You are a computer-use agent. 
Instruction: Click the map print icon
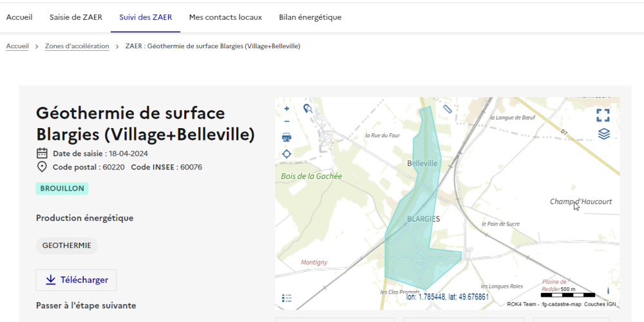(287, 137)
